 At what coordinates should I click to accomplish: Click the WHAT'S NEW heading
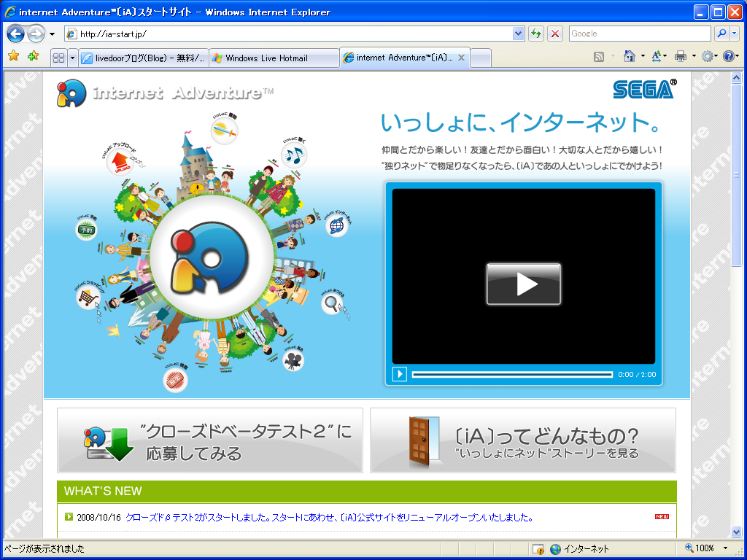103,491
